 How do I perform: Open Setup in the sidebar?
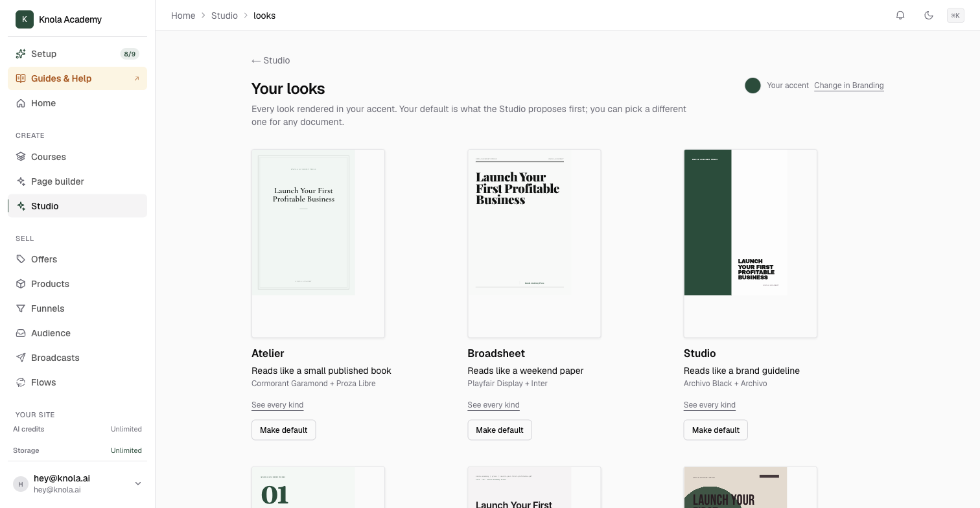pyautogui.click(x=77, y=54)
